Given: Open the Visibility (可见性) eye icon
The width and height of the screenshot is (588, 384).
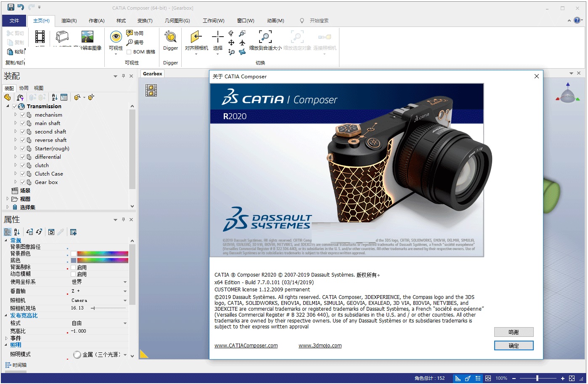Looking at the screenshot, I should pos(116,37).
